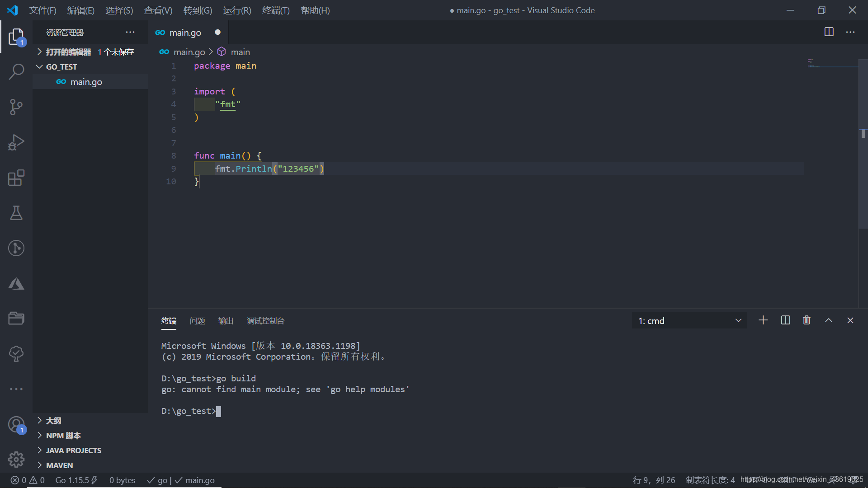This screenshot has height=488, width=868.
Task: Click the terminal prompt input D:\go_test>
Action: coord(190,411)
